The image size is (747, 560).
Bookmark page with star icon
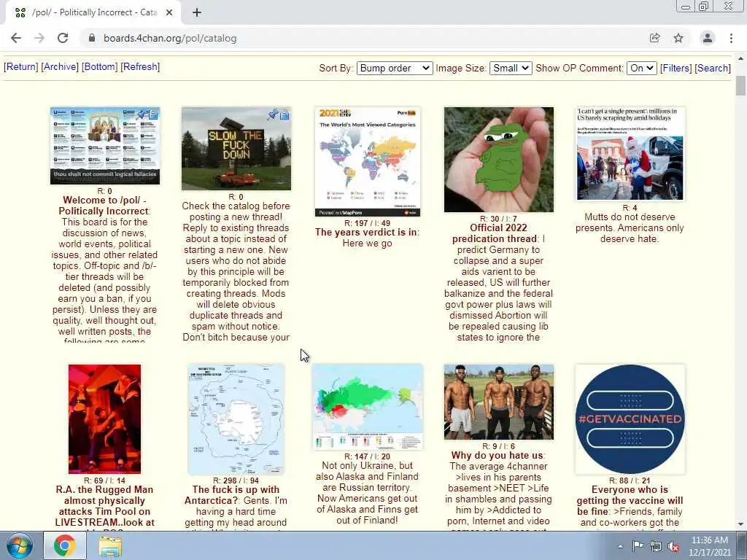tap(678, 38)
